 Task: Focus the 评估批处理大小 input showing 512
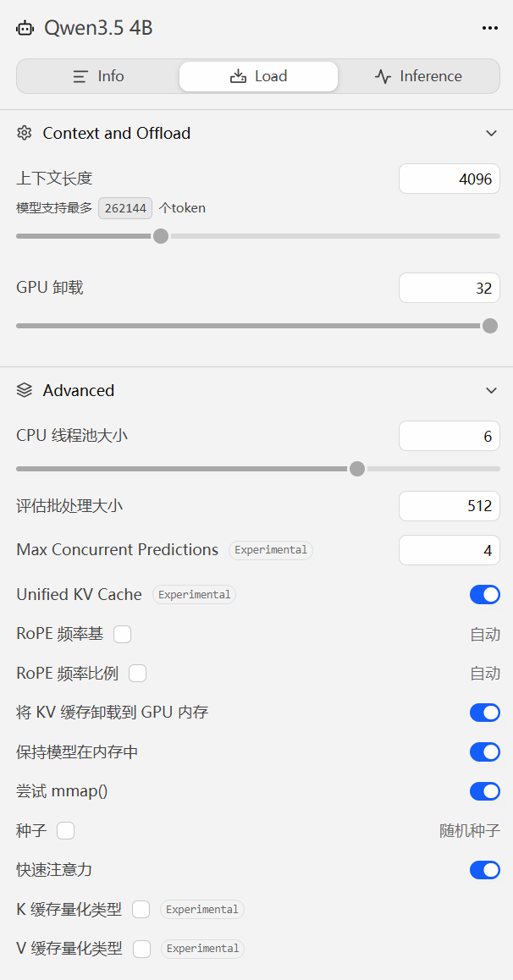(450, 505)
